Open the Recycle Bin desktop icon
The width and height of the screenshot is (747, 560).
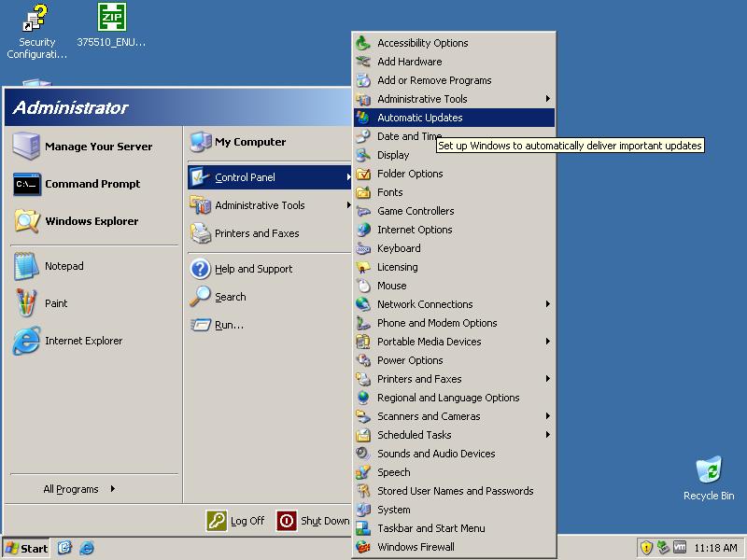pyautogui.click(x=708, y=471)
